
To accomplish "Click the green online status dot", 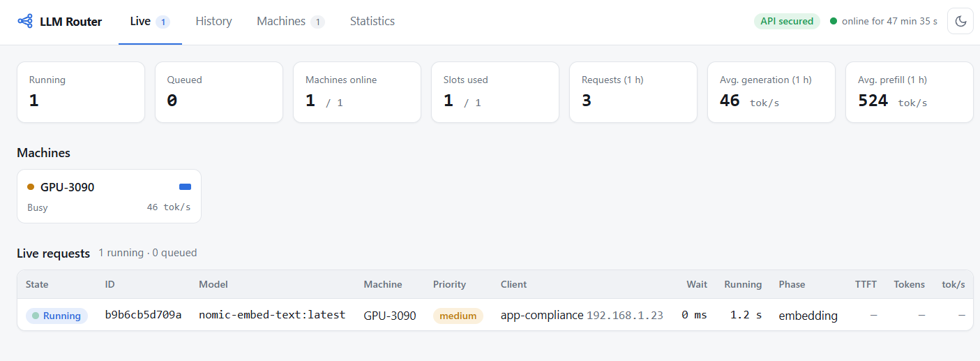I will click(x=834, y=22).
